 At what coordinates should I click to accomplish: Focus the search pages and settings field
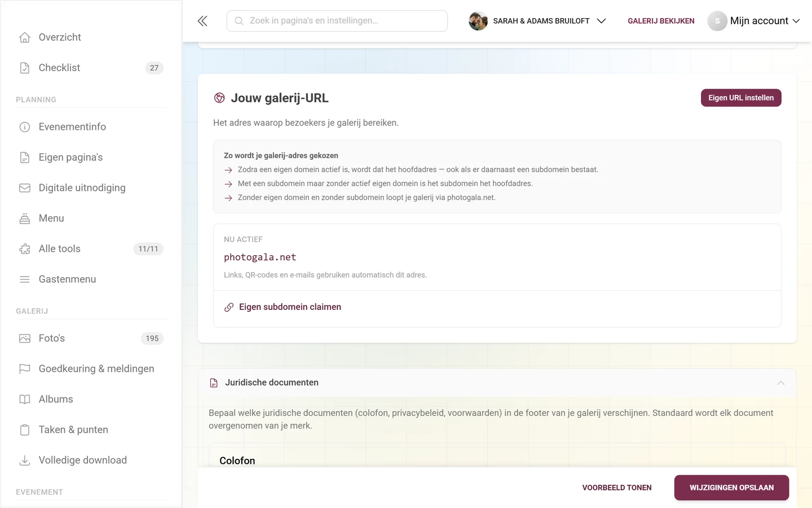(337, 21)
